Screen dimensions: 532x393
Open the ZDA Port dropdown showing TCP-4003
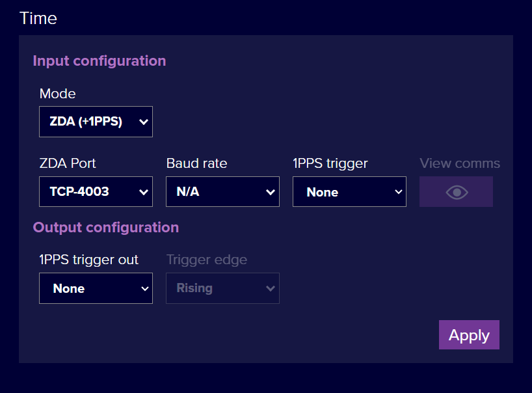click(96, 192)
